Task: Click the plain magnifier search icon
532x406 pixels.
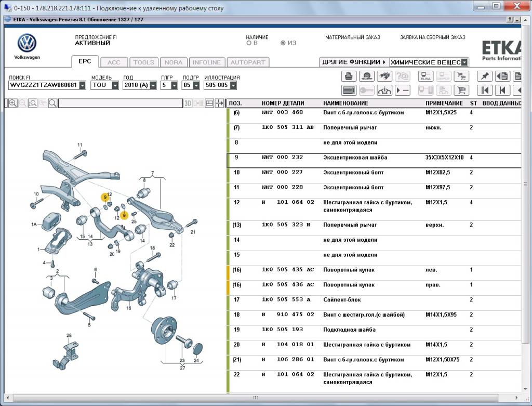Action: click(52, 103)
